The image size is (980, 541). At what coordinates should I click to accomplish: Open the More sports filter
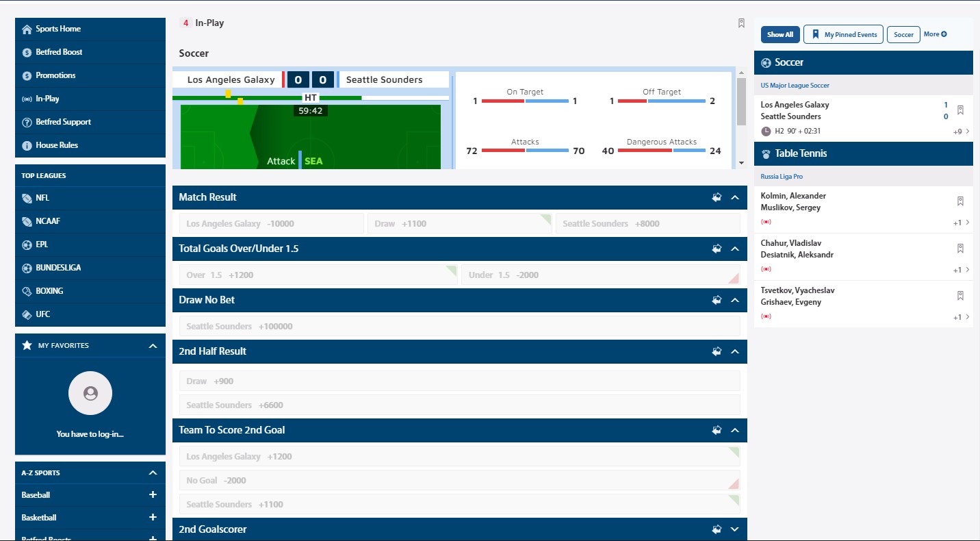(x=936, y=34)
